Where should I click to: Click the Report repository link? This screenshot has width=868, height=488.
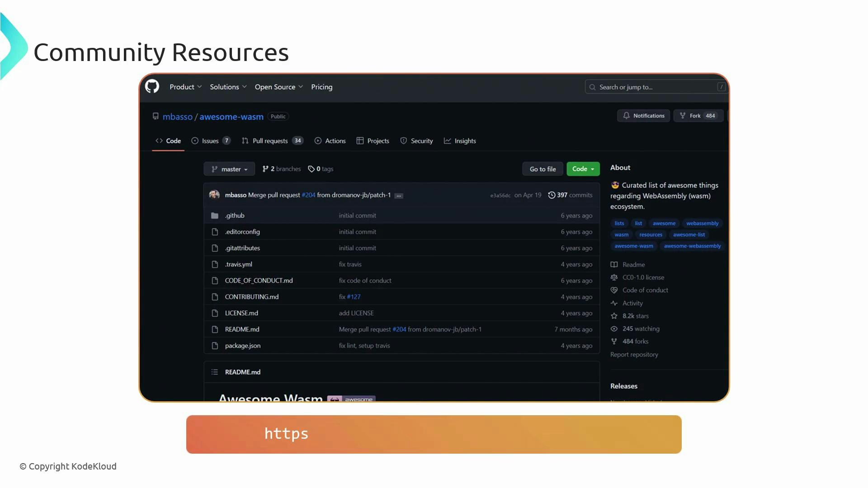pyautogui.click(x=634, y=354)
